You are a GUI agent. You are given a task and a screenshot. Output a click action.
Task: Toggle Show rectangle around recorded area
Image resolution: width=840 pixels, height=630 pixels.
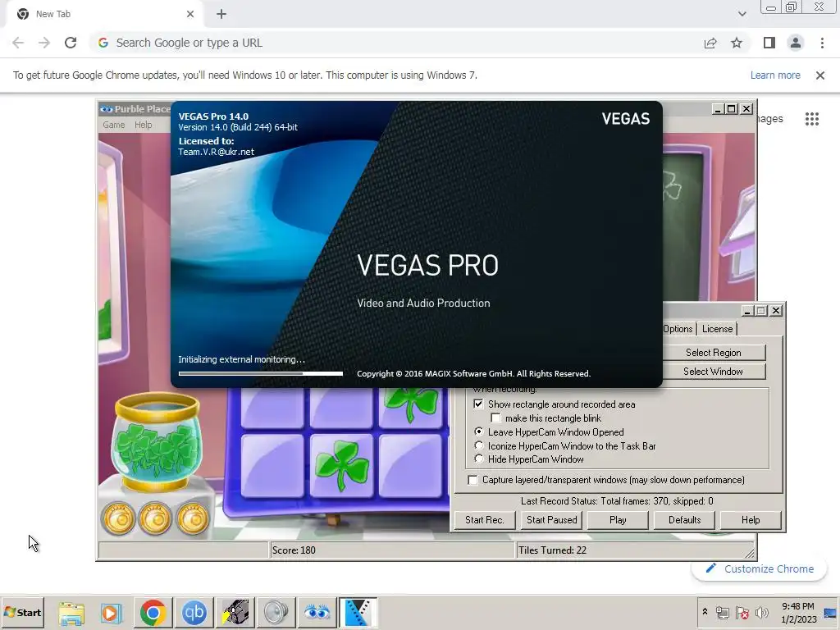pyautogui.click(x=478, y=404)
